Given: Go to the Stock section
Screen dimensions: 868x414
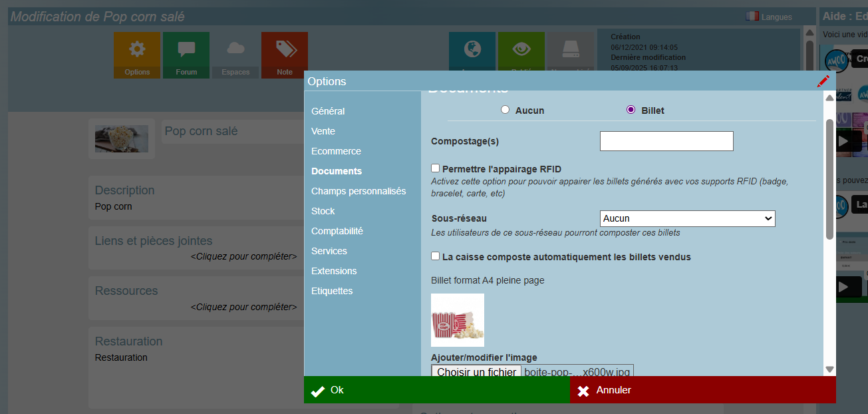Looking at the screenshot, I should pos(323,211).
